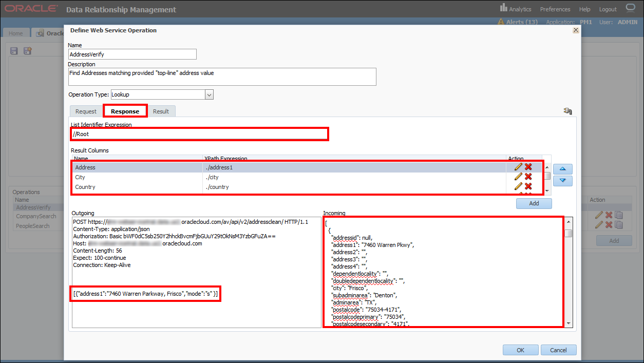Screen dimensions: 644x363
Task: Delete the CompanySearch operation
Action: pyautogui.click(x=609, y=216)
